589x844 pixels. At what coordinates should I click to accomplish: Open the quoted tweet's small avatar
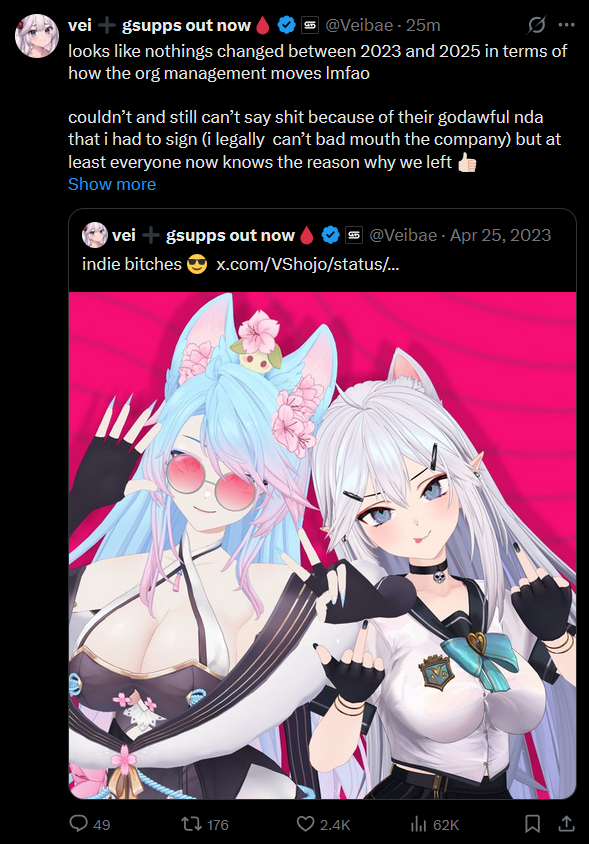95,235
